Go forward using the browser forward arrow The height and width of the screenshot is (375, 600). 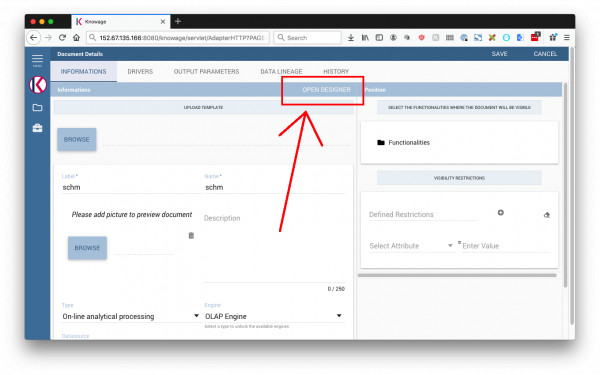point(48,38)
